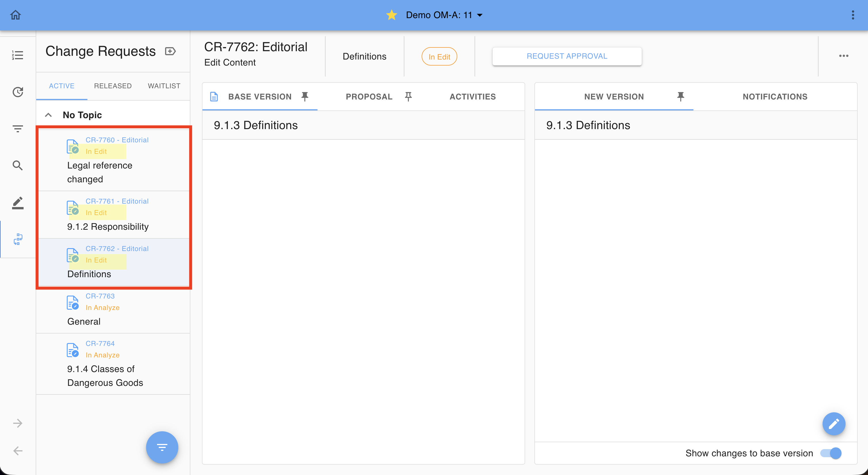Click the add change request icon

pyautogui.click(x=171, y=51)
